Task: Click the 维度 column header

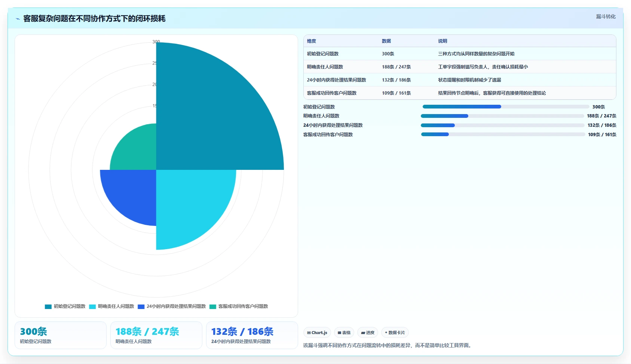Action: tap(312, 41)
